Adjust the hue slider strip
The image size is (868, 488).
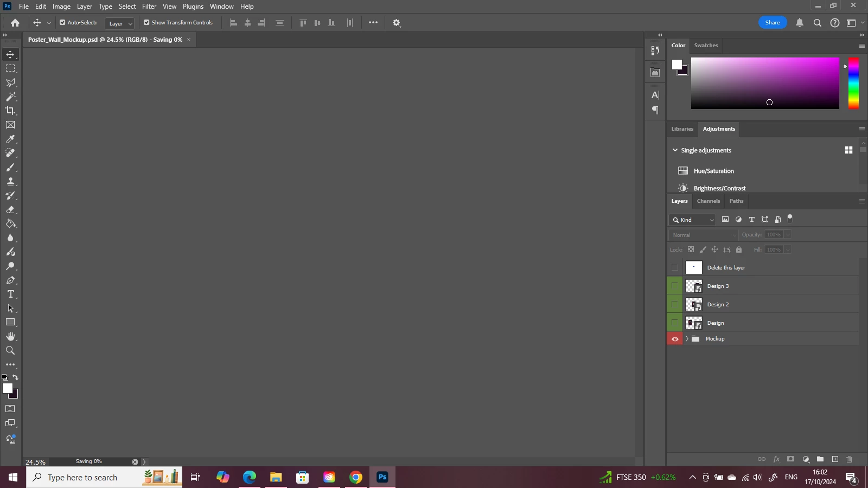coord(853,83)
